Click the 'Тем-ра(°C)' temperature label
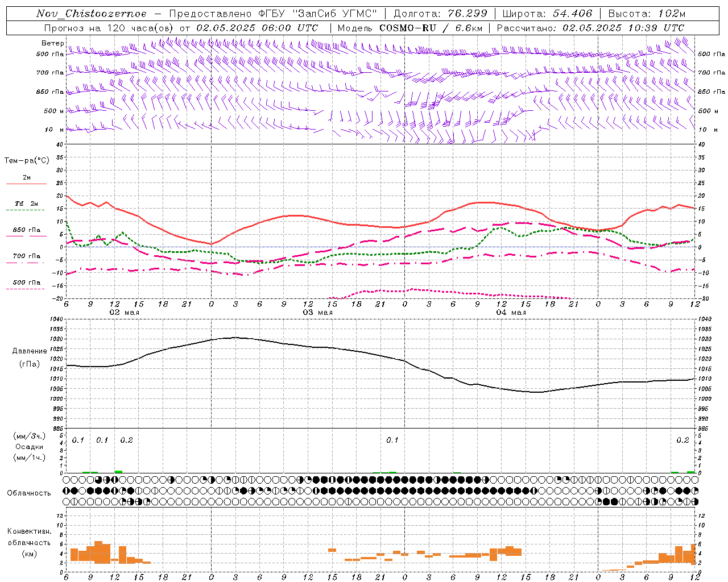728x582 pixels. click(27, 161)
